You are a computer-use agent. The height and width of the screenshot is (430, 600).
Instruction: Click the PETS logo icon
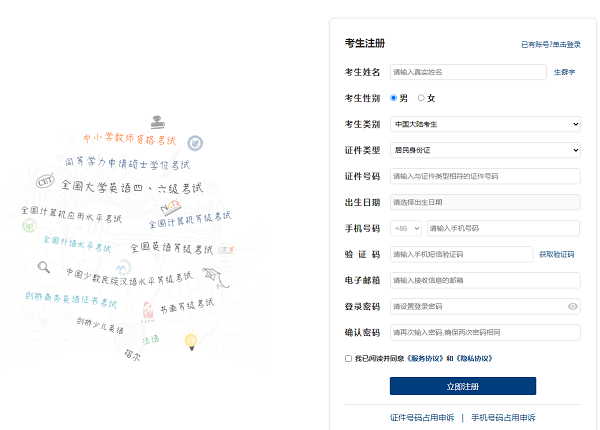(226, 250)
